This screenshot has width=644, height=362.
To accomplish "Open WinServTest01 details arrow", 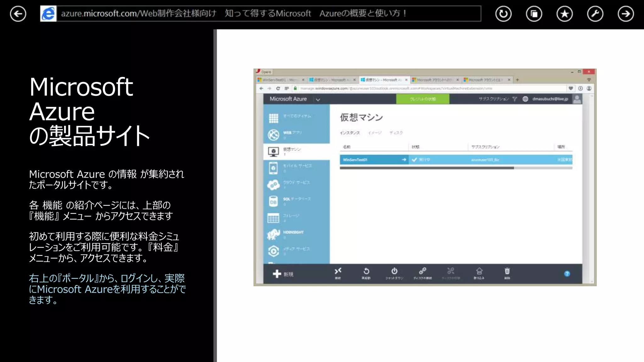I will 404,160.
